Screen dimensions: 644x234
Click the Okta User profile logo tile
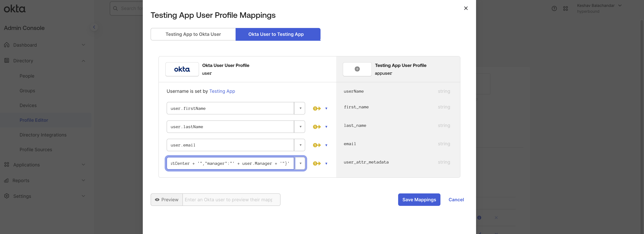tap(182, 69)
